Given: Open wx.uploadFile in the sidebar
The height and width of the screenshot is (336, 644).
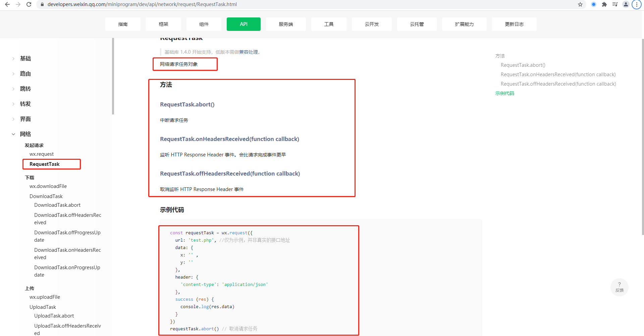Looking at the screenshot, I should tap(45, 297).
